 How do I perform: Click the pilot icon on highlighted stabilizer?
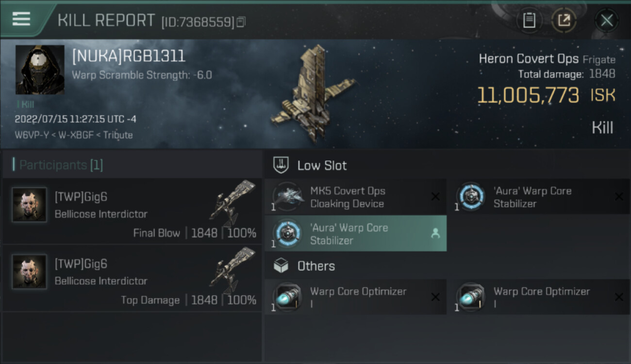click(x=435, y=233)
